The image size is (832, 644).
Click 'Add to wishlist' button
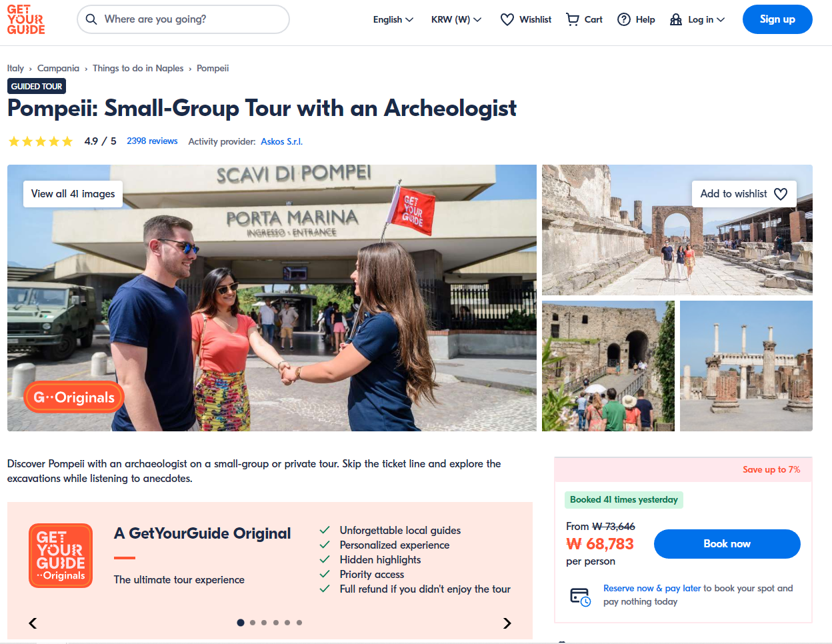[x=745, y=194]
